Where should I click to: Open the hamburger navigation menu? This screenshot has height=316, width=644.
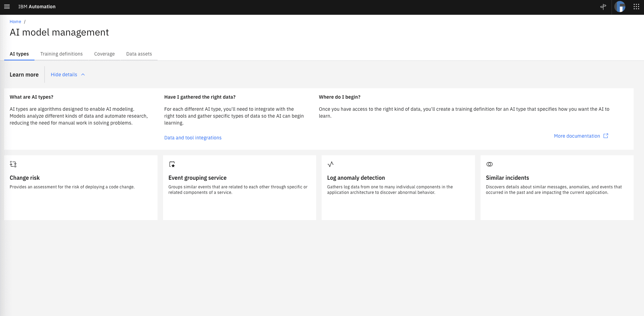coord(7,7)
